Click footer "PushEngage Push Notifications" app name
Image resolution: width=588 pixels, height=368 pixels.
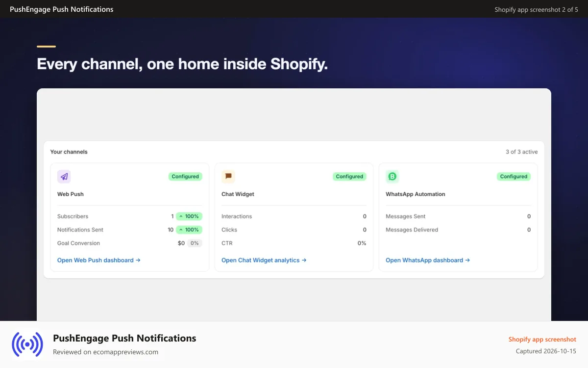tap(124, 338)
